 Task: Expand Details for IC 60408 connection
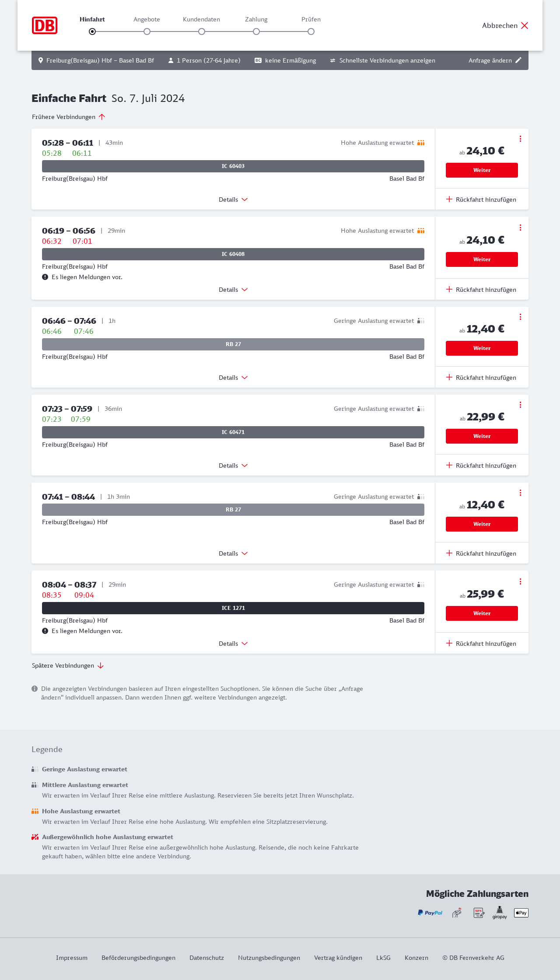point(233,290)
